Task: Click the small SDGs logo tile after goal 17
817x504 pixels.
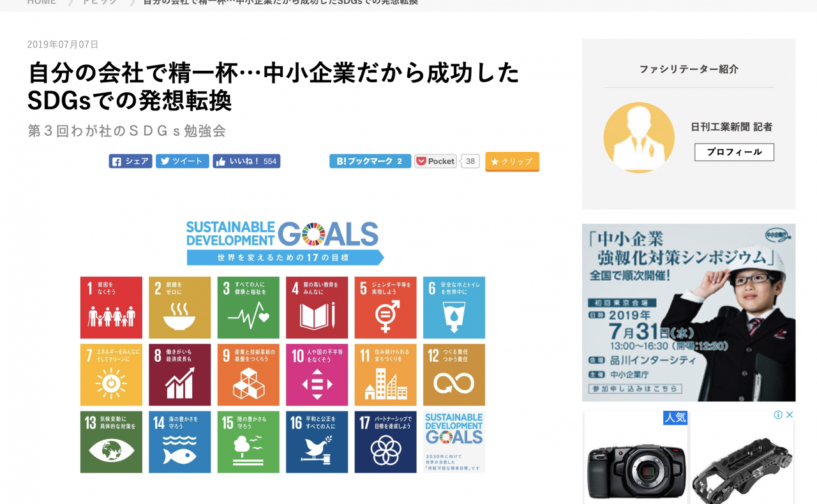Action: point(454,442)
